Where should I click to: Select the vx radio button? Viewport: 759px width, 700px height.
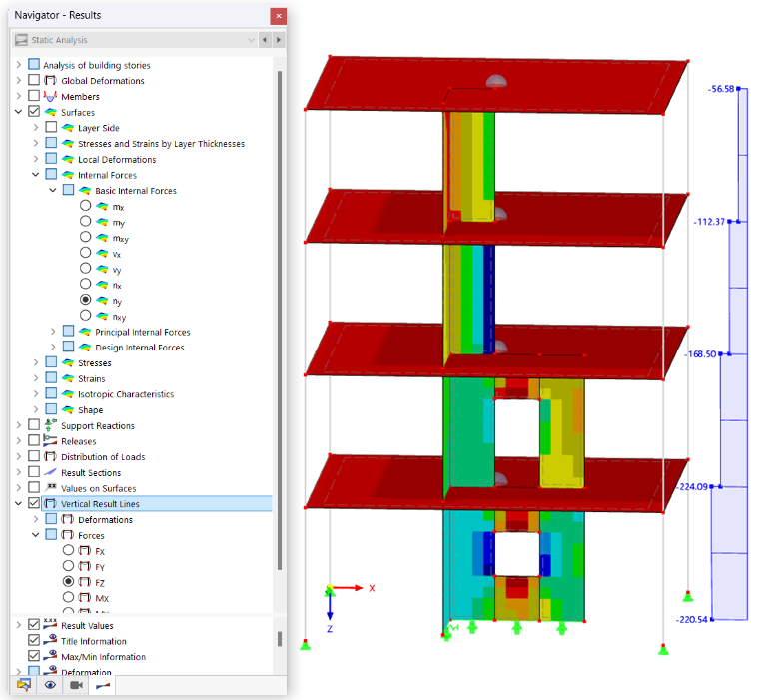(85, 253)
